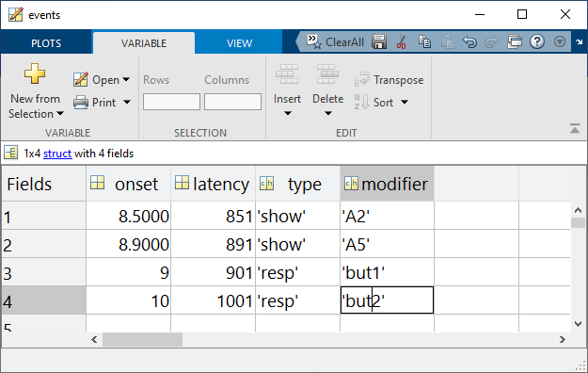Screen dimensions: 588x373
Task: Click the Transpose button
Action: tap(389, 80)
